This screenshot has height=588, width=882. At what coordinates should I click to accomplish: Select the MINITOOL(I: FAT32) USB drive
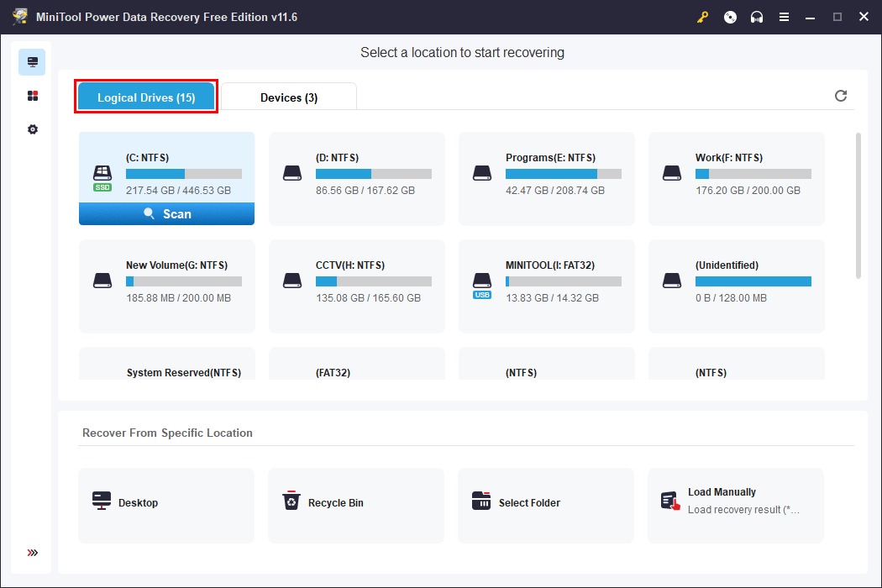click(546, 286)
